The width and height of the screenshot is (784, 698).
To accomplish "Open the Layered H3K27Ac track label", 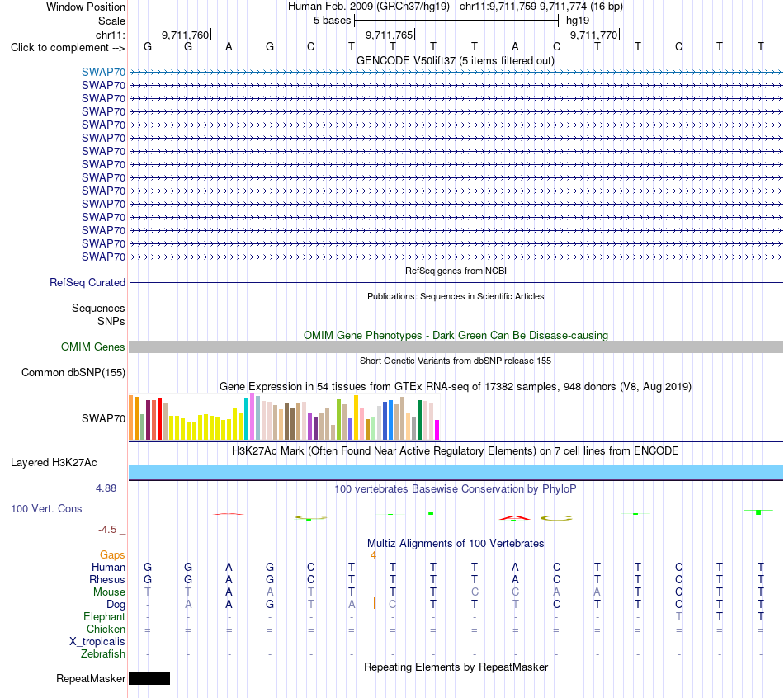I will 54,463.
